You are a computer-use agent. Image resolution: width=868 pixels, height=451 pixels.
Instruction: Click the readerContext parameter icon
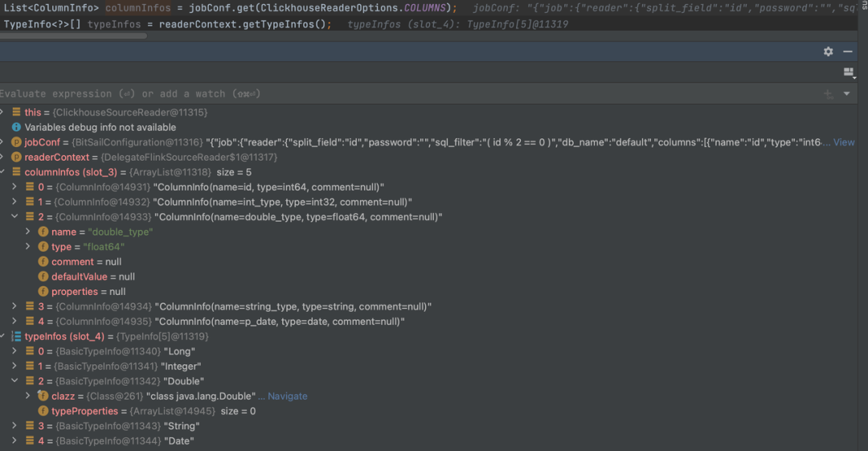16,158
